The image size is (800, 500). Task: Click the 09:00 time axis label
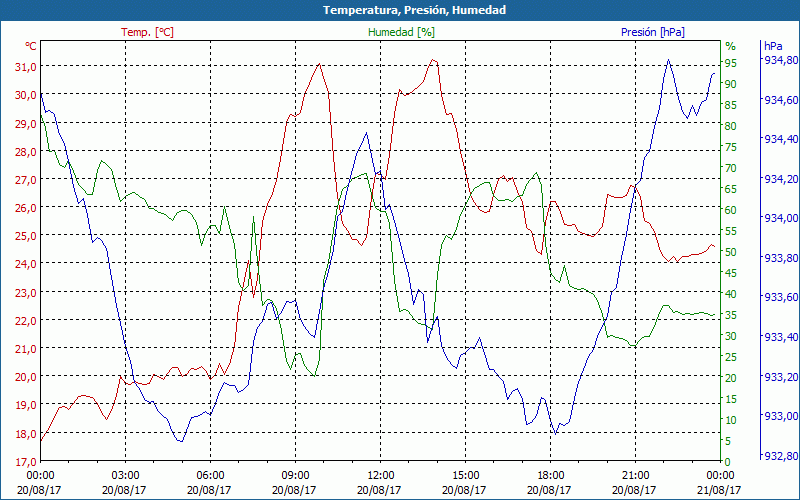[295, 477]
